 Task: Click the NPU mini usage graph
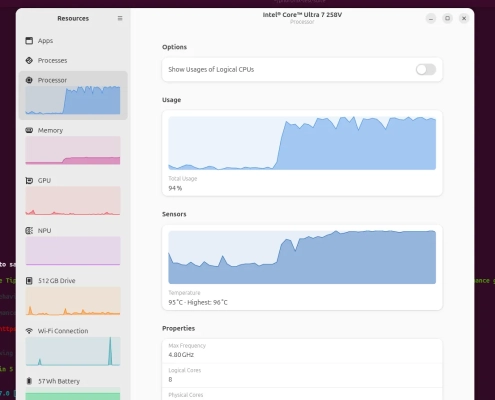[73, 251]
